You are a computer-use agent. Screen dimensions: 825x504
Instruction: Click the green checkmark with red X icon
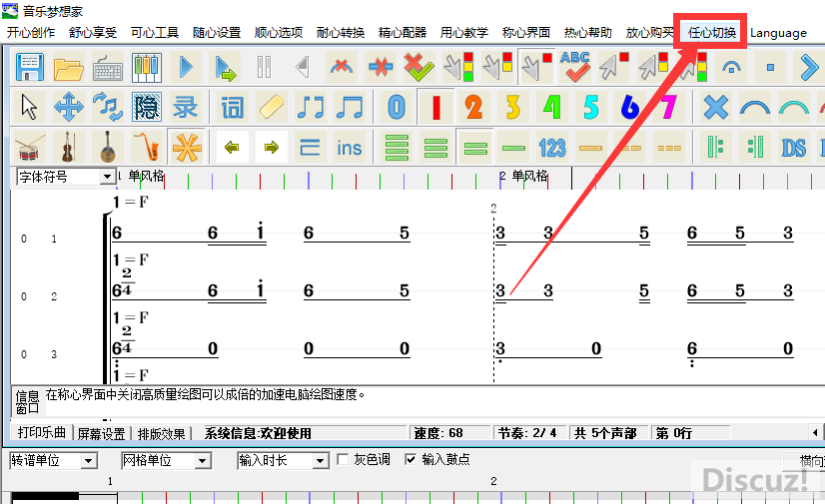(418, 67)
